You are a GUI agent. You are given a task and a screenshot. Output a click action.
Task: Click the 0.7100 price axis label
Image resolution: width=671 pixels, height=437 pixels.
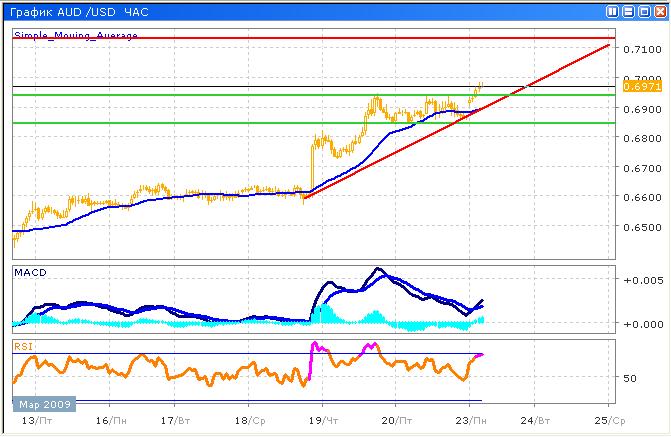640,49
